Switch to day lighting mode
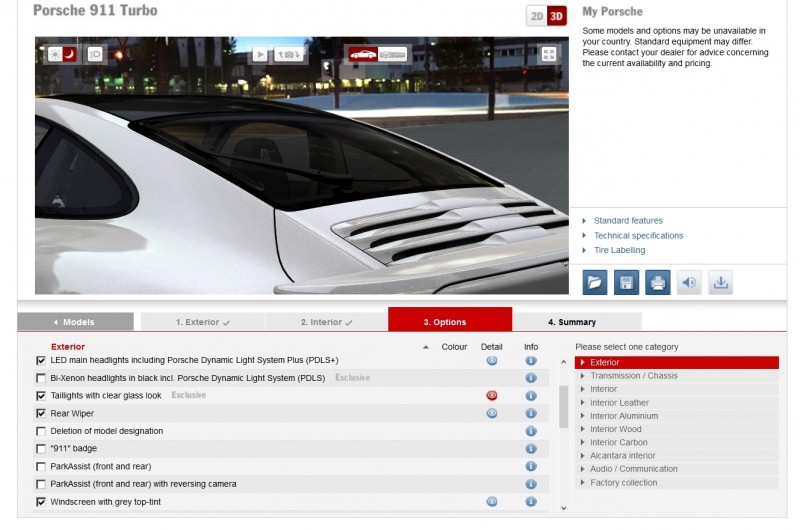 (55, 54)
